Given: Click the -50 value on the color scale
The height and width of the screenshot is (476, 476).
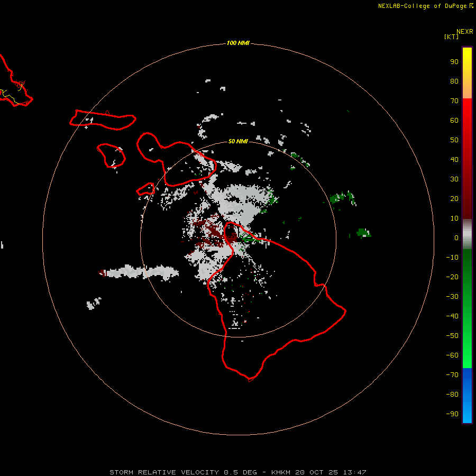Looking at the screenshot, I should (452, 336).
